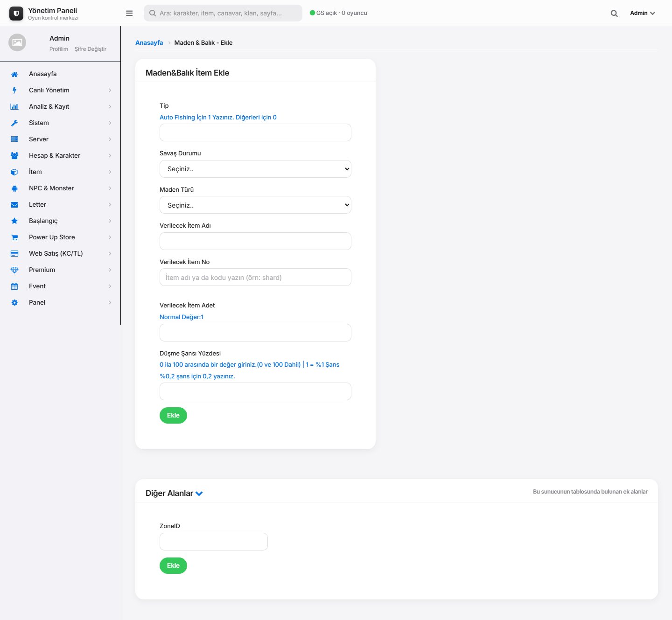The width and height of the screenshot is (672, 620).
Task: Click Ekle button under ZoneID field
Action: click(173, 566)
